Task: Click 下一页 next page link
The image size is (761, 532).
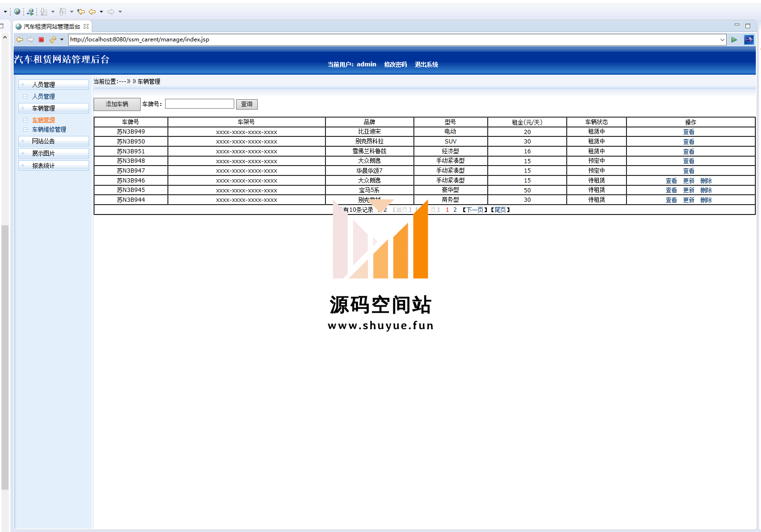Action: [x=475, y=210]
